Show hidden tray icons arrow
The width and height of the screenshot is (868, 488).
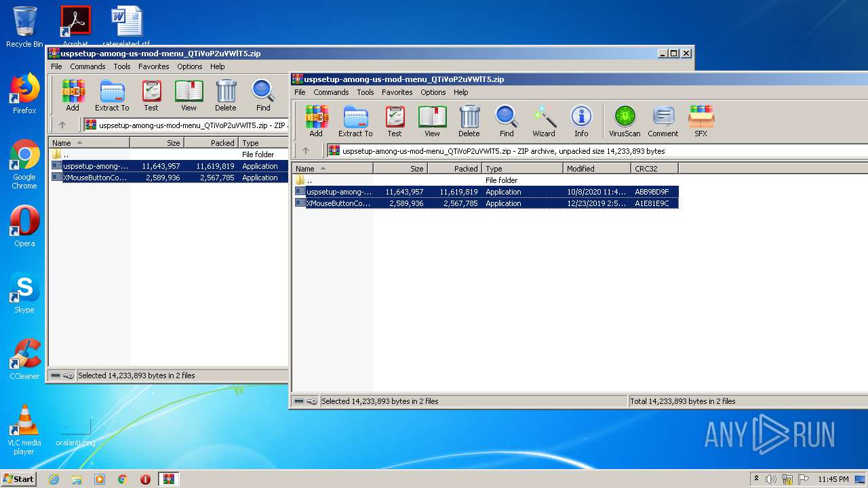click(756, 479)
